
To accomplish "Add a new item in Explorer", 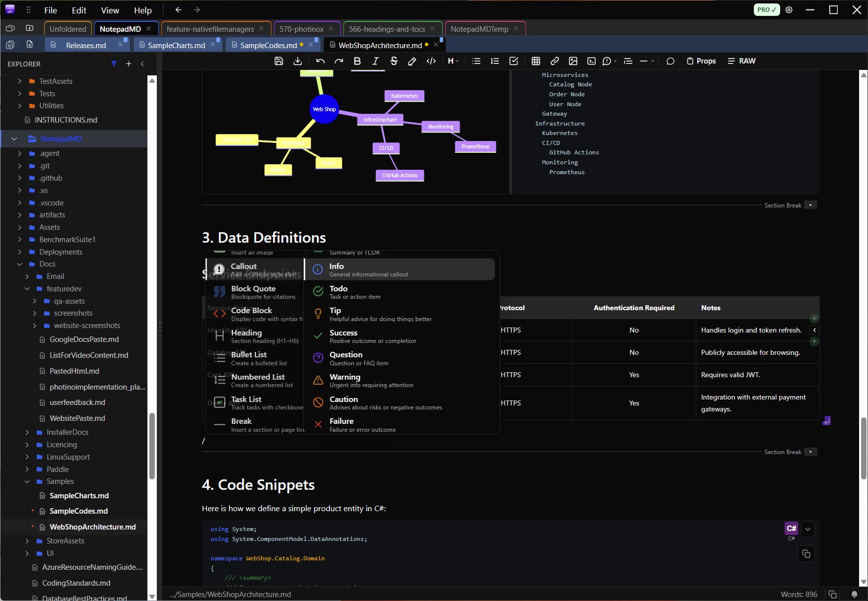I will (x=129, y=64).
